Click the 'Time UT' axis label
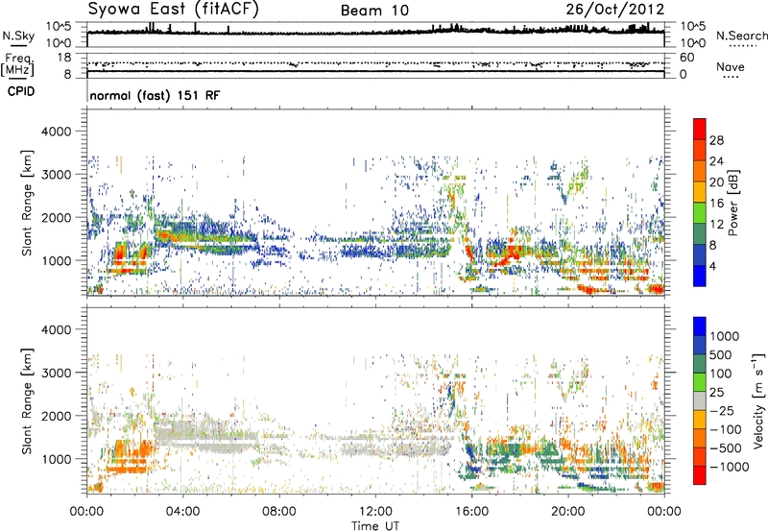The width and height of the screenshot is (768, 532). click(375, 526)
